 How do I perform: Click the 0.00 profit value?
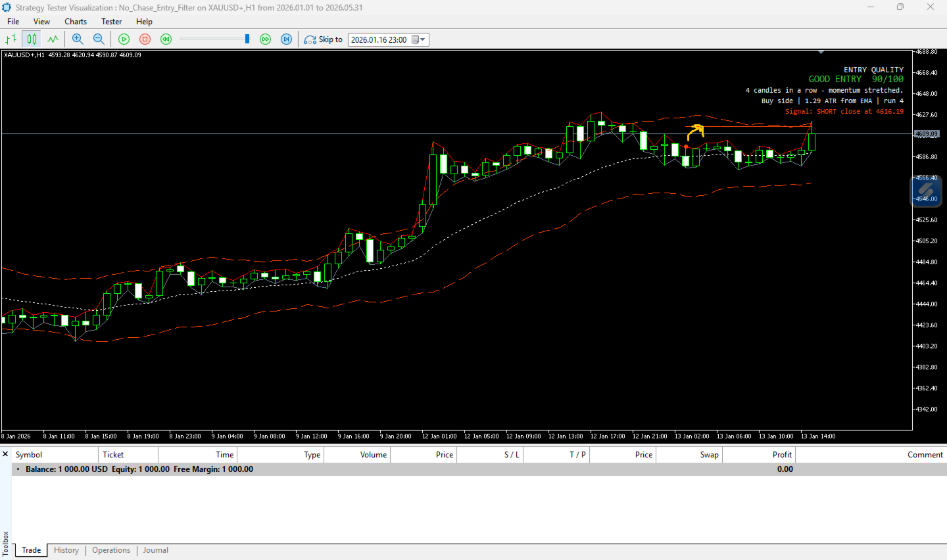click(x=785, y=469)
